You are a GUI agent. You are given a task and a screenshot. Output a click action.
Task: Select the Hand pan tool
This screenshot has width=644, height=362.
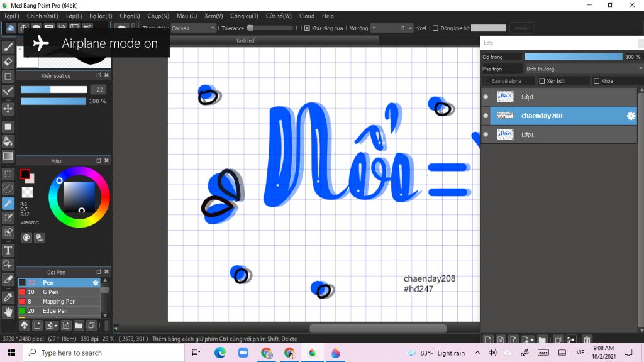click(8, 312)
